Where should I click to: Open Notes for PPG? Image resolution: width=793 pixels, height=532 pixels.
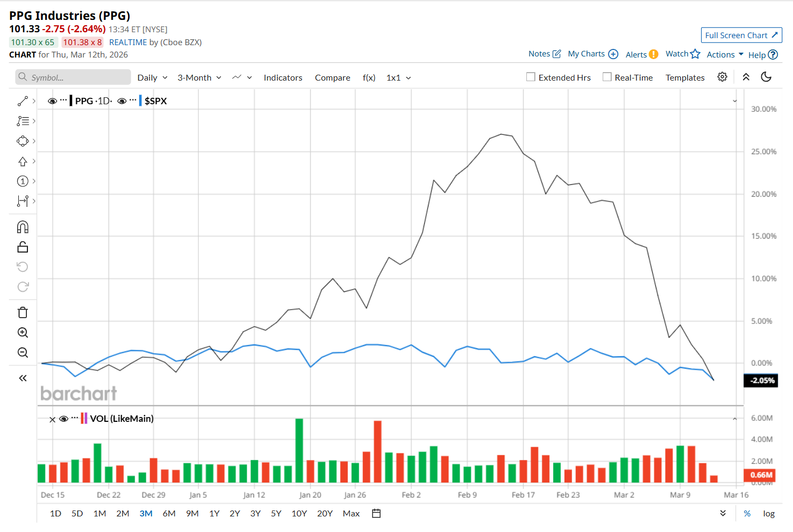pyautogui.click(x=545, y=54)
